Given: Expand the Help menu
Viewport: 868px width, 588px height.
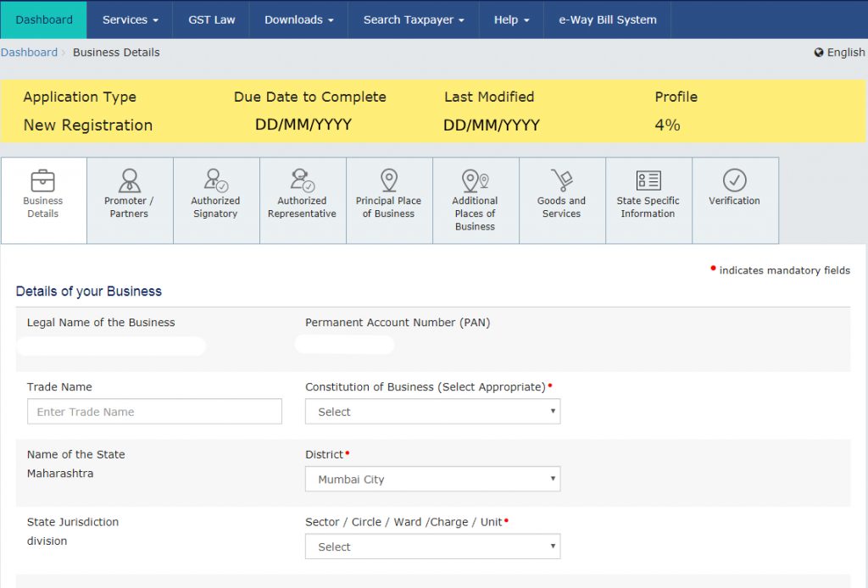Looking at the screenshot, I should click(x=511, y=20).
